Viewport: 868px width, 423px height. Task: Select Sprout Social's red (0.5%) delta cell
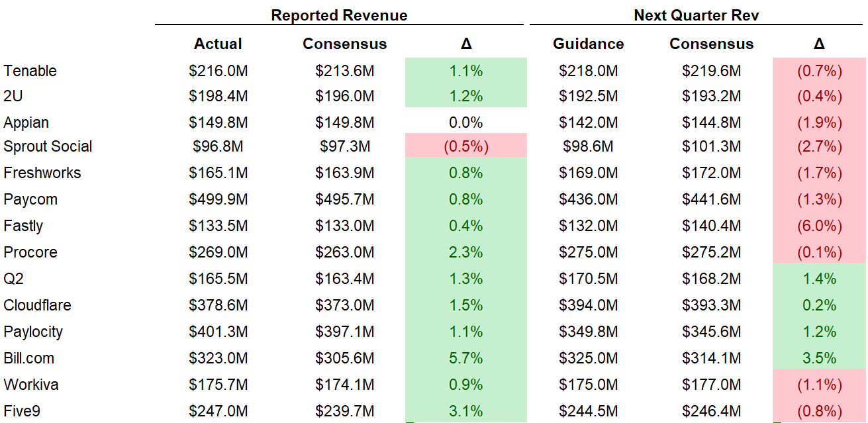click(466, 146)
